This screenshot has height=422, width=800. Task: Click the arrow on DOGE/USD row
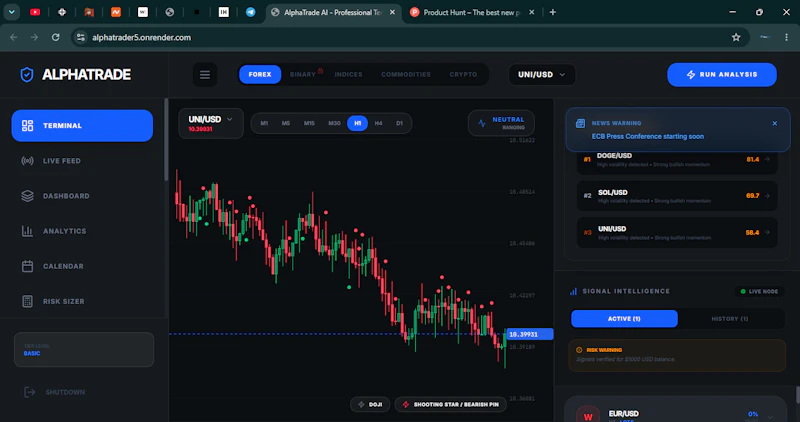point(767,159)
